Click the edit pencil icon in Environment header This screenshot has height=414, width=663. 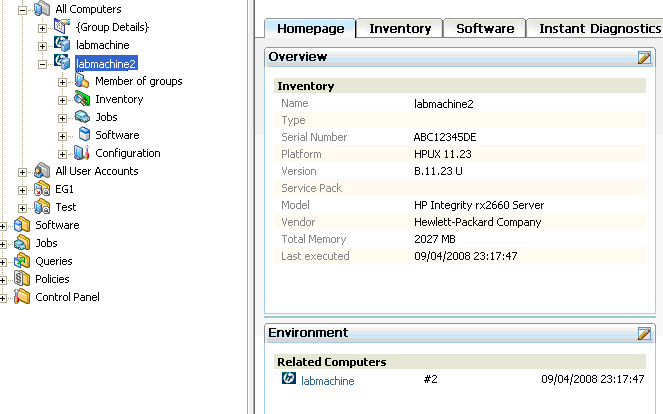coord(644,333)
